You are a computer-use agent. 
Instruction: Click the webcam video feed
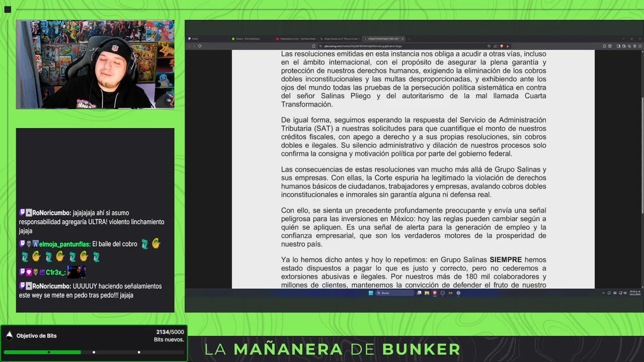point(95,64)
